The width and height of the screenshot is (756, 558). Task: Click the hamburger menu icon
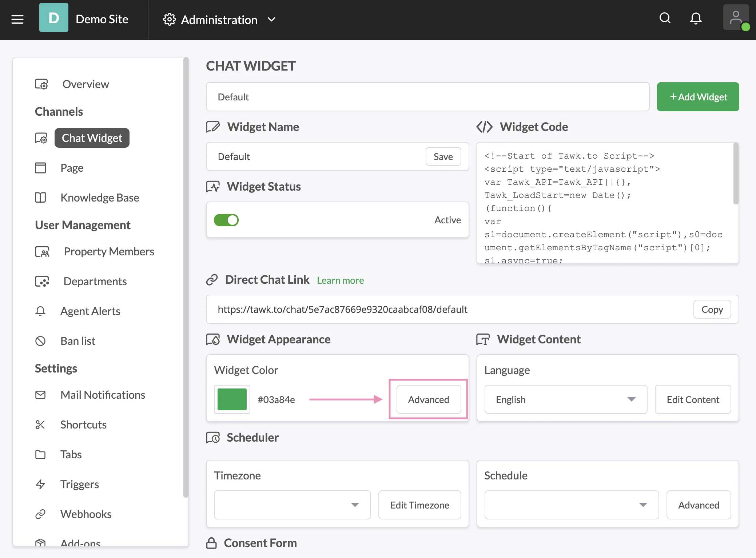[17, 19]
